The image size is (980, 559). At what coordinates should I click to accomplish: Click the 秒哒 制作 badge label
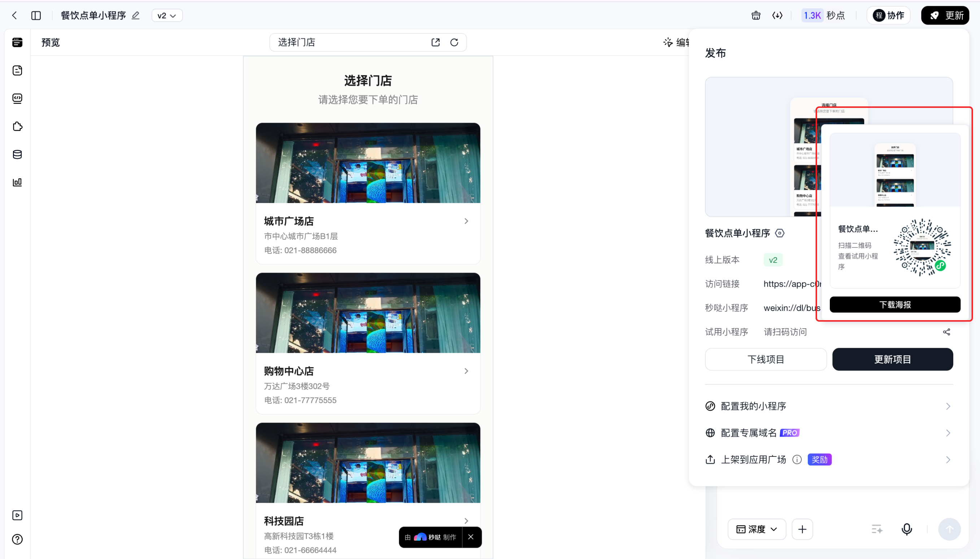[x=431, y=537]
